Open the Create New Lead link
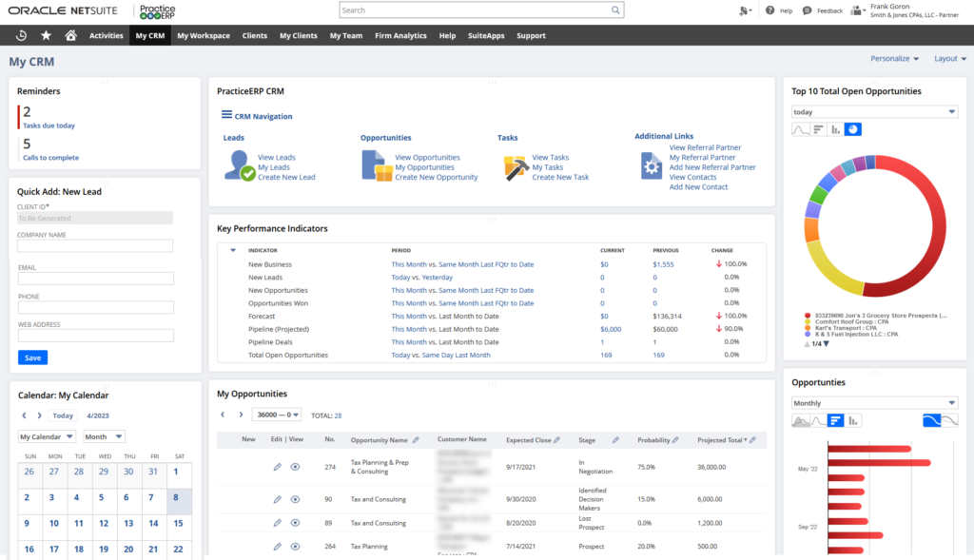 [x=286, y=177]
